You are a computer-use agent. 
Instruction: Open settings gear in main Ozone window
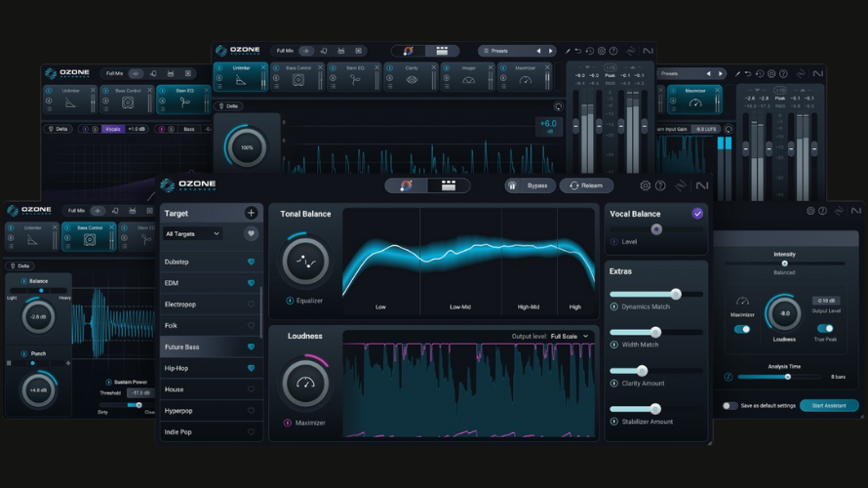coord(645,185)
